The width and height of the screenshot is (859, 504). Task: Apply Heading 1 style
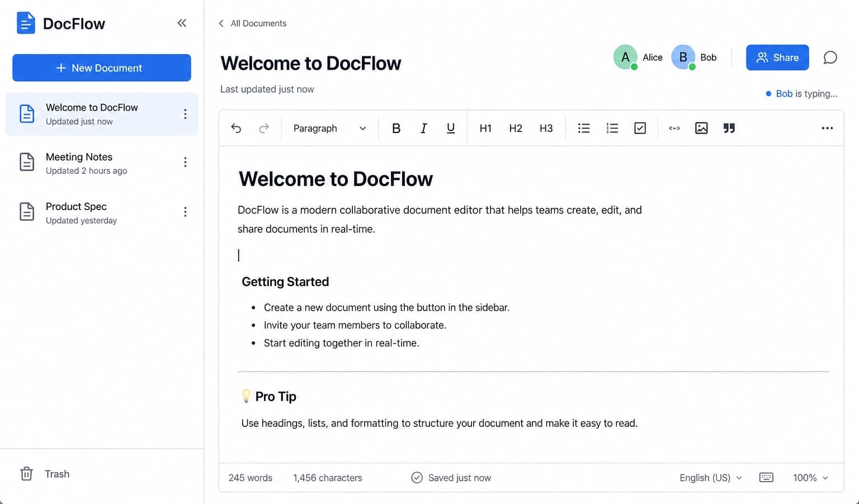coord(485,128)
